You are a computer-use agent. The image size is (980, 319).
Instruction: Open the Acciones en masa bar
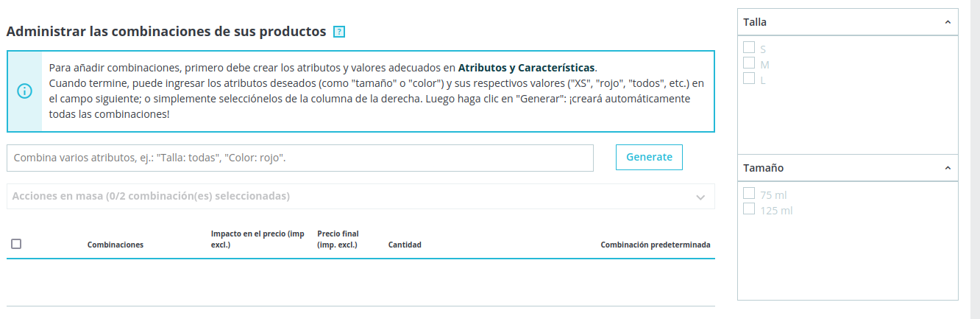(361, 197)
